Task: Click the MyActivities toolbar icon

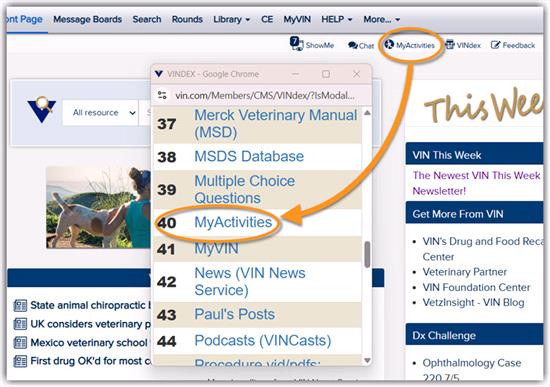Action: pyautogui.click(x=389, y=45)
